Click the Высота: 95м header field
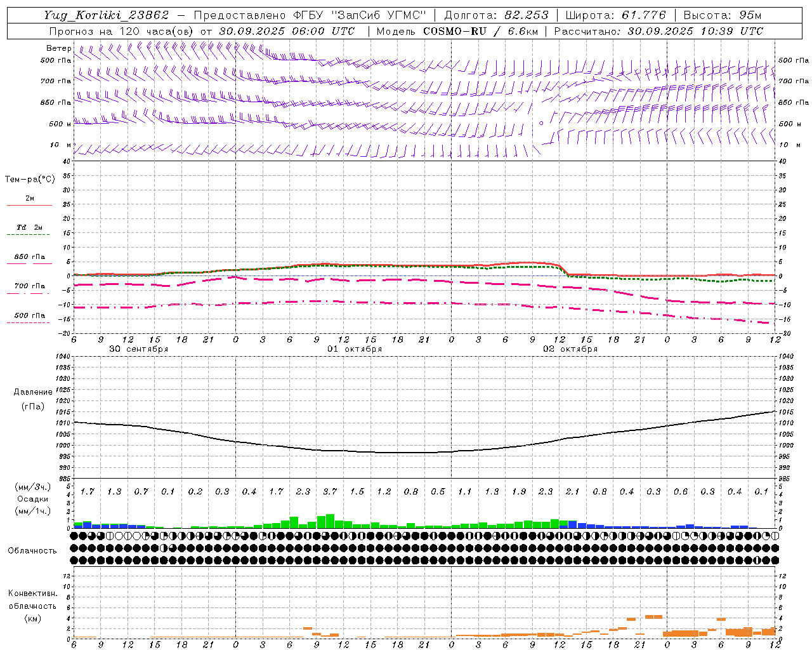The width and height of the screenshot is (812, 650). [x=723, y=15]
